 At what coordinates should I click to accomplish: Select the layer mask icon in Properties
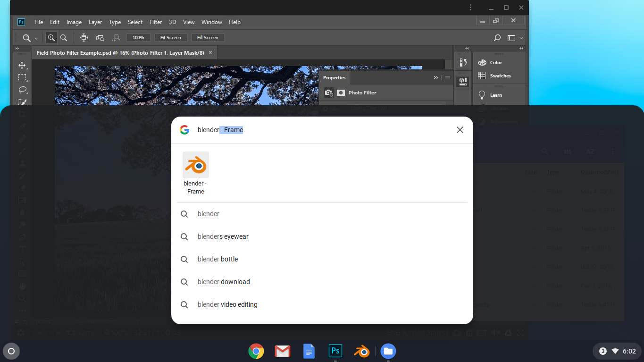tap(341, 93)
